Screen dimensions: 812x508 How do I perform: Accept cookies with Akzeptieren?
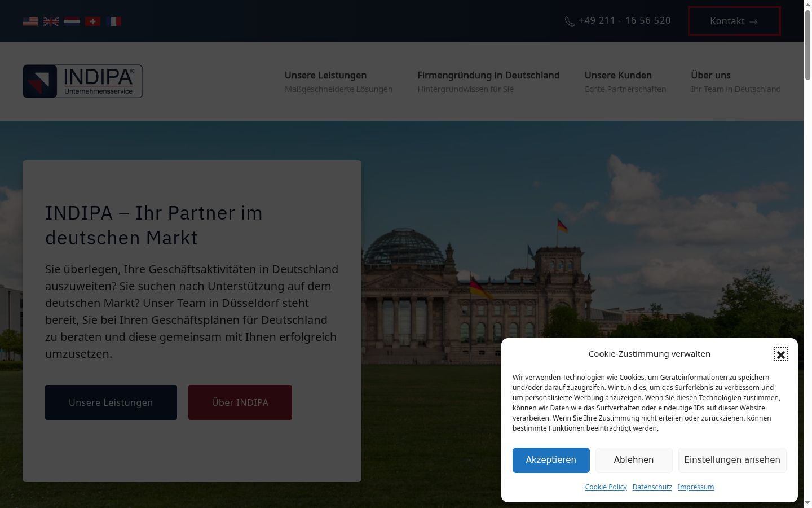coord(551,460)
